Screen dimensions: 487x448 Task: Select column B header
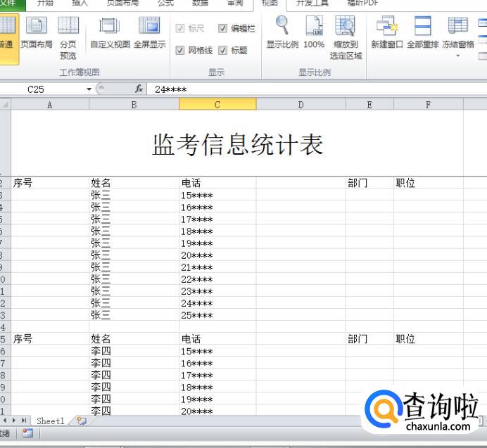coord(134,105)
